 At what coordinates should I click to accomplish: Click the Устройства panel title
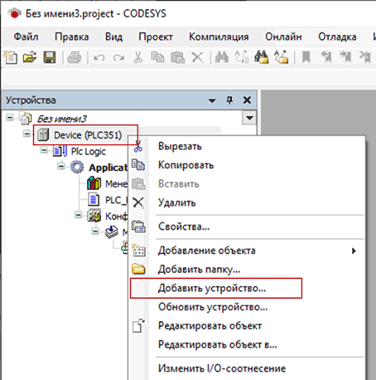click(31, 100)
